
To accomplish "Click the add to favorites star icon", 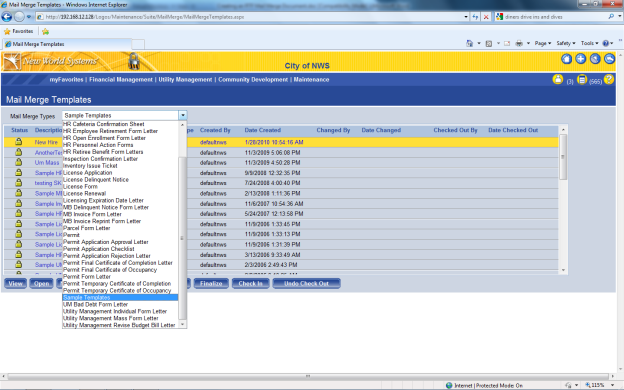I will 45,31.
